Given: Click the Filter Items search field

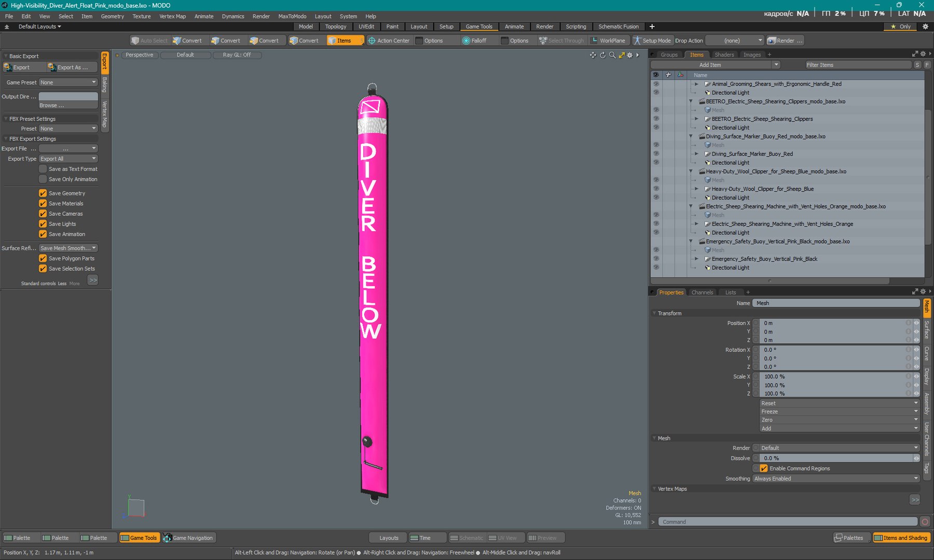Looking at the screenshot, I should (858, 65).
